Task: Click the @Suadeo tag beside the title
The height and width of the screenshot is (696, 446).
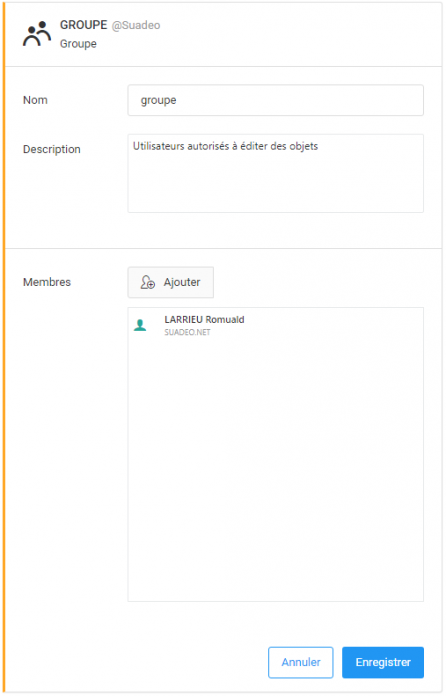Action: pyautogui.click(x=136, y=25)
